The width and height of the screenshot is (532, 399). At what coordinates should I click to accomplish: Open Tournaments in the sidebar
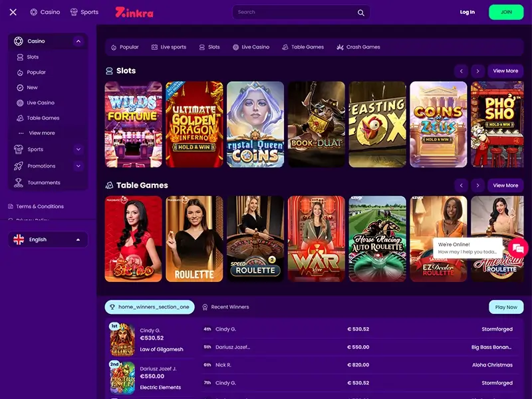point(44,182)
